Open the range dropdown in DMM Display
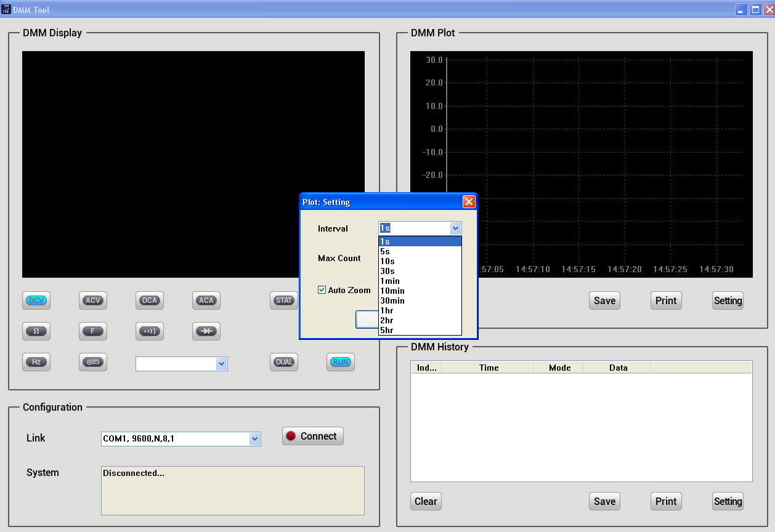 222,364
